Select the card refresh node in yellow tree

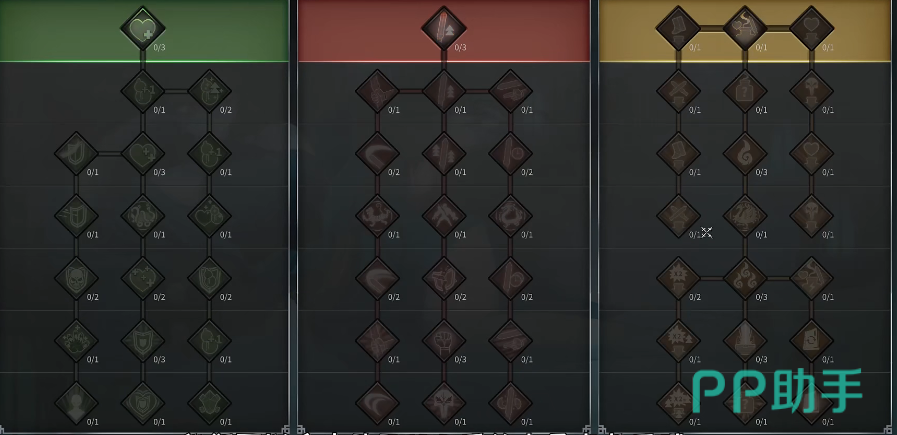point(811,341)
